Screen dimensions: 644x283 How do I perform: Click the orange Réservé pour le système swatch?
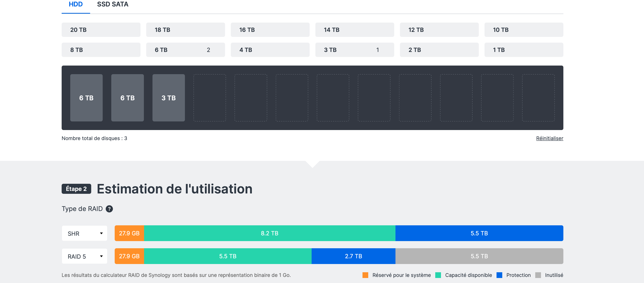[365, 275]
